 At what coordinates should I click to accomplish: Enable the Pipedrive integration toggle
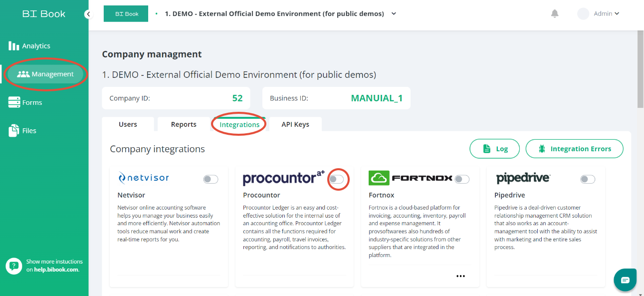(x=588, y=179)
